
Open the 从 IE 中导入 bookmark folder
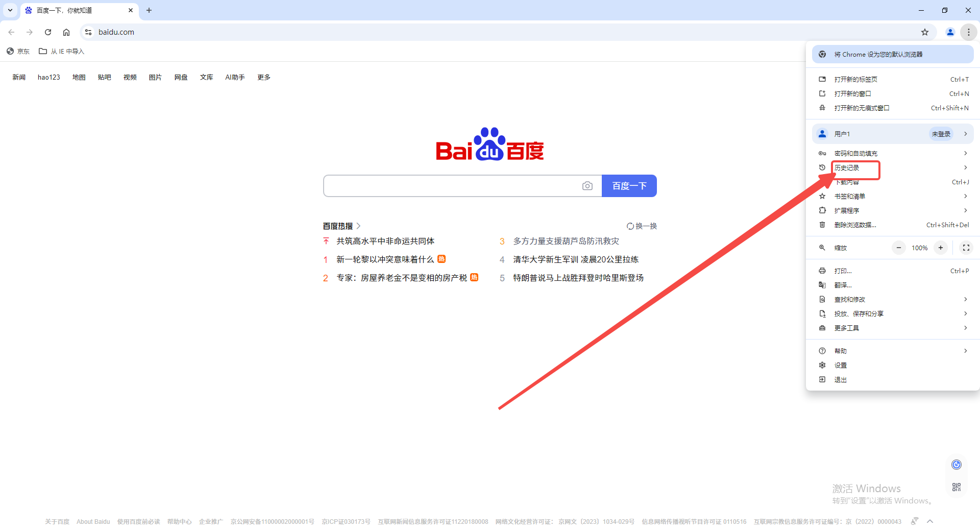click(62, 51)
